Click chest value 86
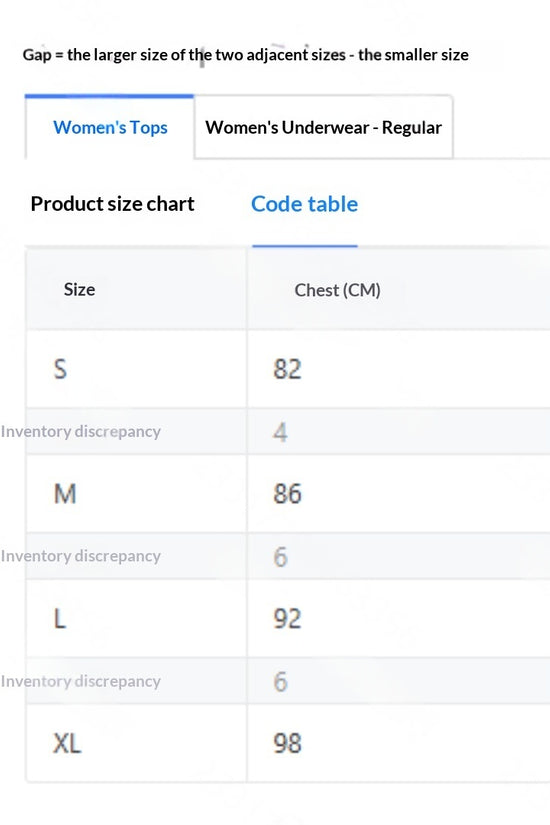The image size is (550, 825). pos(287,494)
